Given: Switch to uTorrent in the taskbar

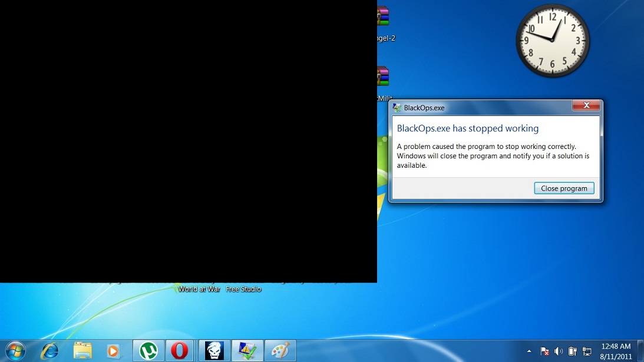Looking at the screenshot, I should point(148,351).
